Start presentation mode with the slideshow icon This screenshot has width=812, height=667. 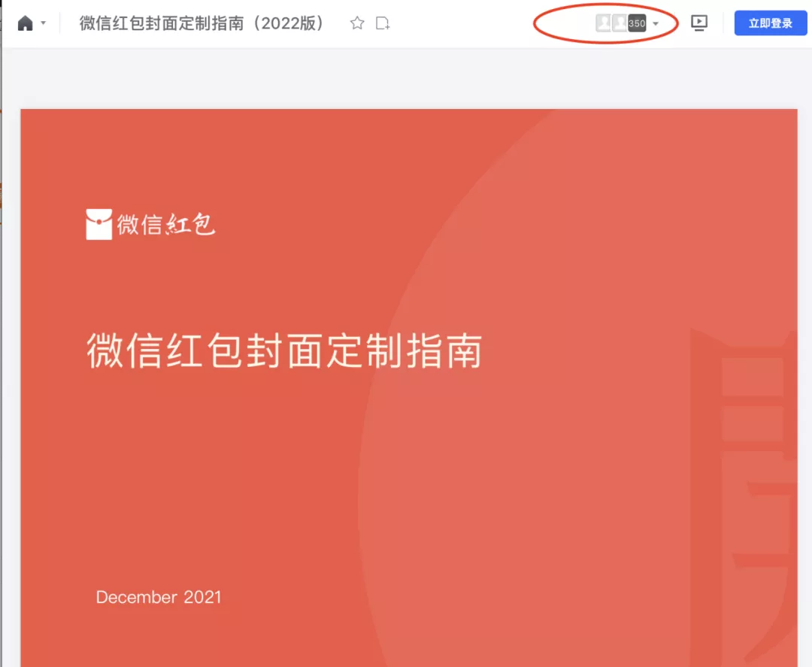pyautogui.click(x=699, y=23)
